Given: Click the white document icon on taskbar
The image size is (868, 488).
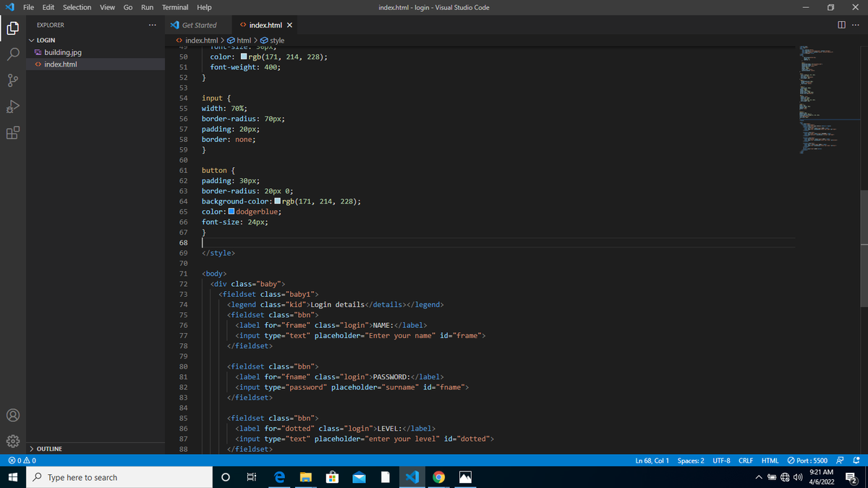Looking at the screenshot, I should (386, 477).
